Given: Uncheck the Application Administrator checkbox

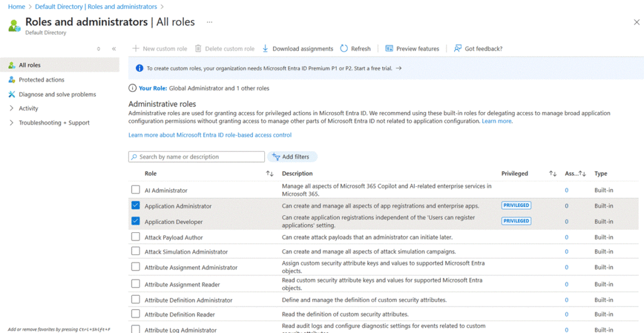Looking at the screenshot, I should pyautogui.click(x=136, y=206).
